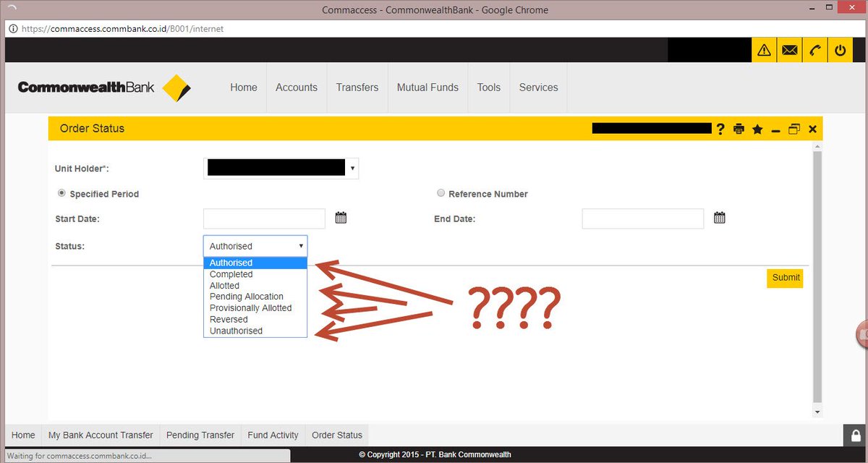
Task: Switch to My Bank Account Transfer tab
Action: click(x=101, y=436)
